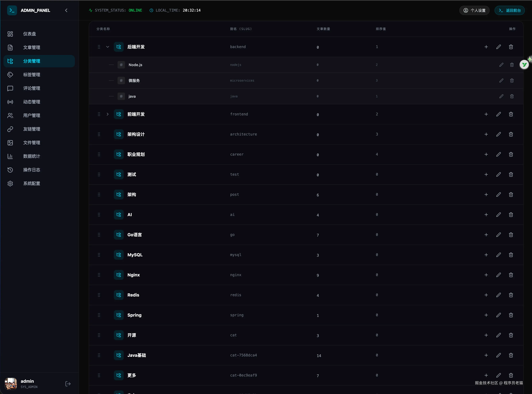
Task: Click the floating green assistant icon
Action: tap(524, 64)
